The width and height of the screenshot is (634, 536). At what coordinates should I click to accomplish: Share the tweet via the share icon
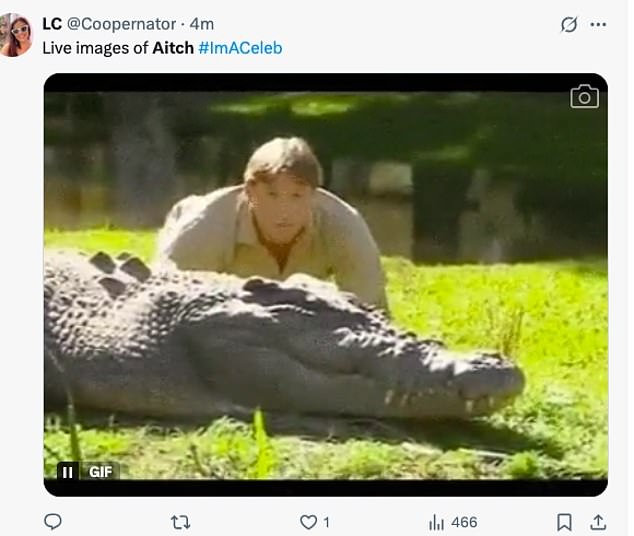[x=598, y=522]
